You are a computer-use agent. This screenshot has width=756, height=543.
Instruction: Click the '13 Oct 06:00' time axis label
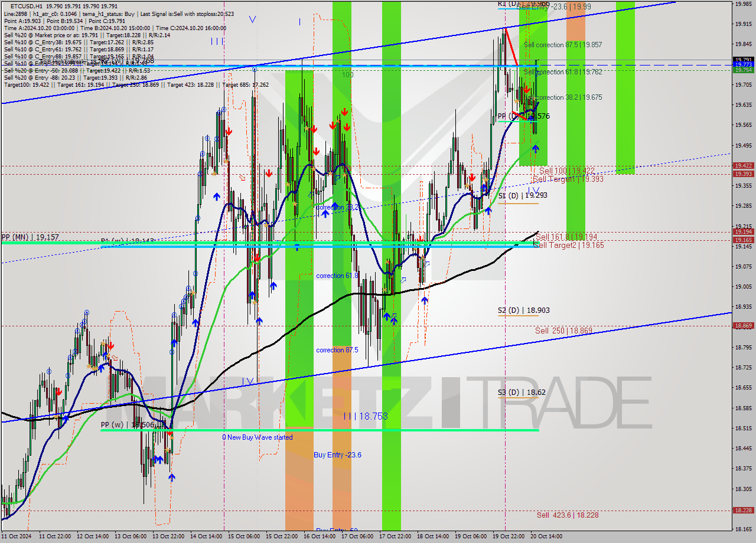click(131, 537)
